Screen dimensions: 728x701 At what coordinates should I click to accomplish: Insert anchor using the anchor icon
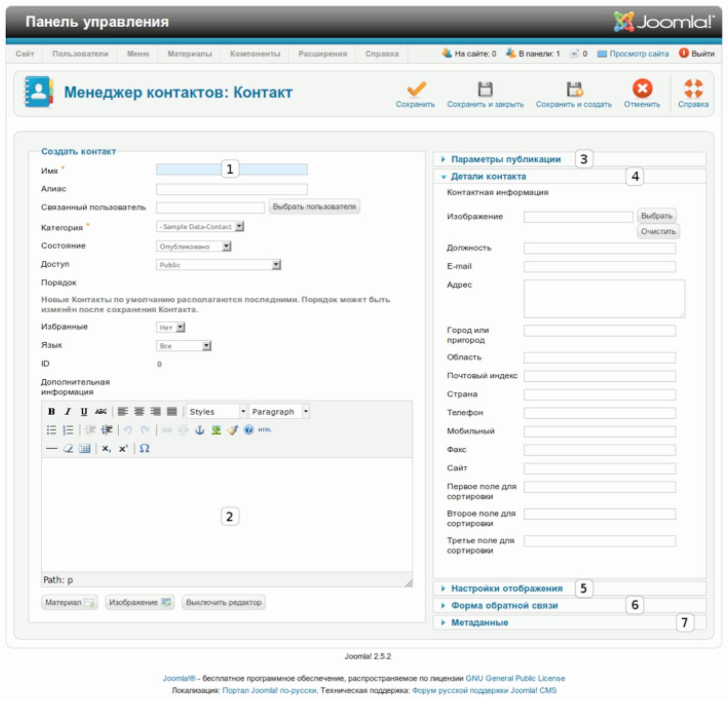coord(199,430)
